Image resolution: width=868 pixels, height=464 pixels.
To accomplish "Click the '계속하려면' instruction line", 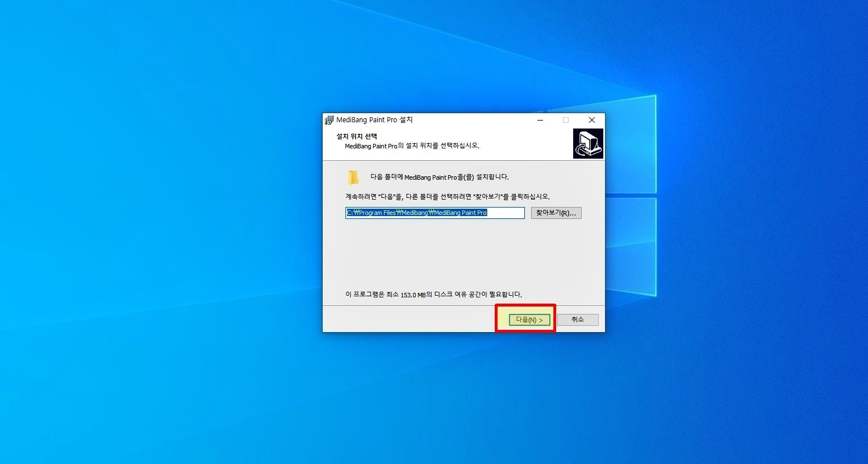I will (448, 197).
